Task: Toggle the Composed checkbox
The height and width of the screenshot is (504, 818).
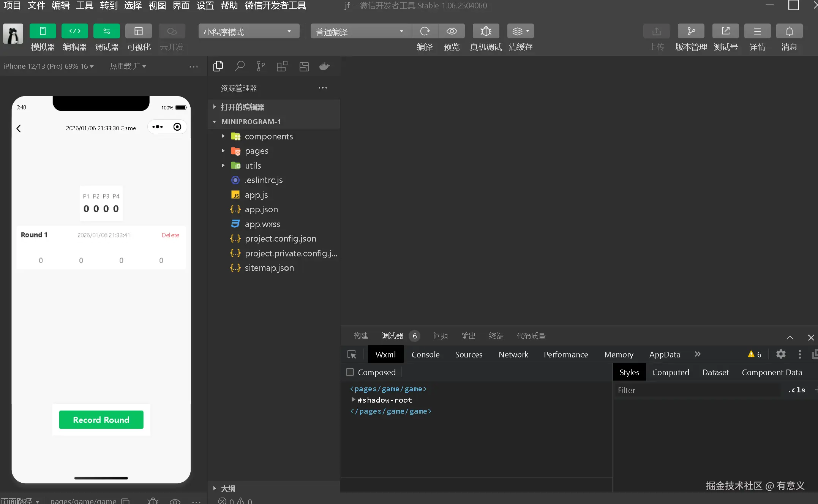Action: pyautogui.click(x=350, y=372)
